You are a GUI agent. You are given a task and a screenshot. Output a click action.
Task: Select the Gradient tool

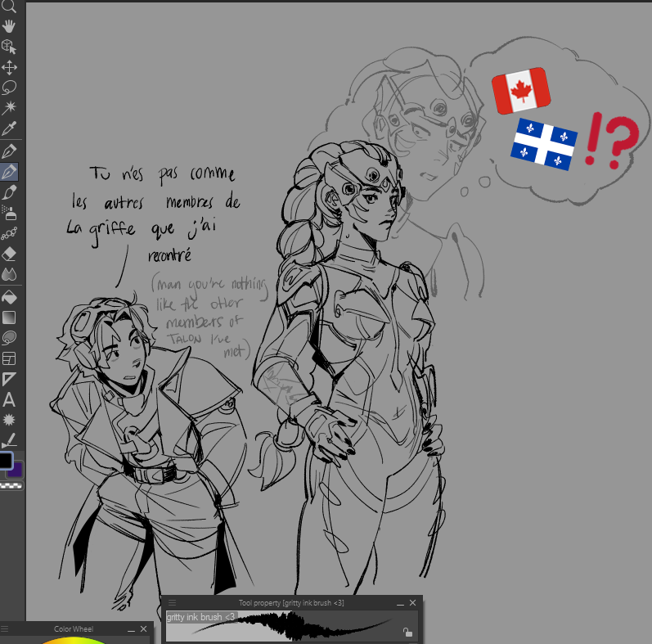click(9, 317)
